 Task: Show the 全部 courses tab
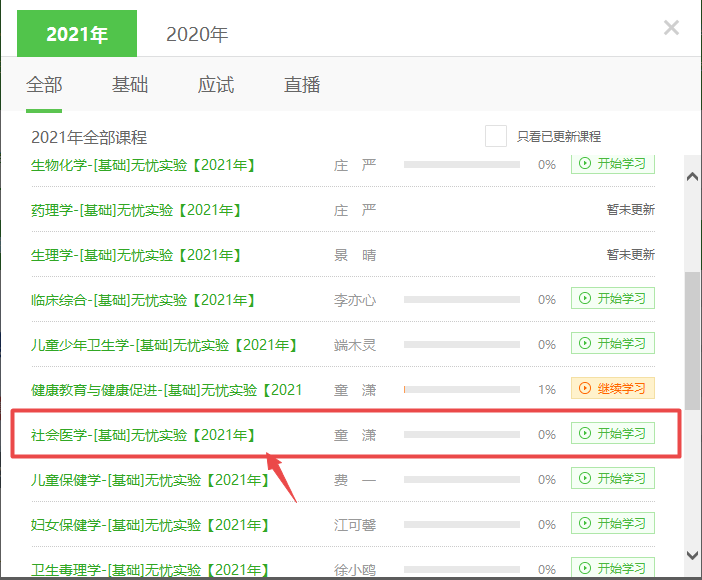pos(44,85)
